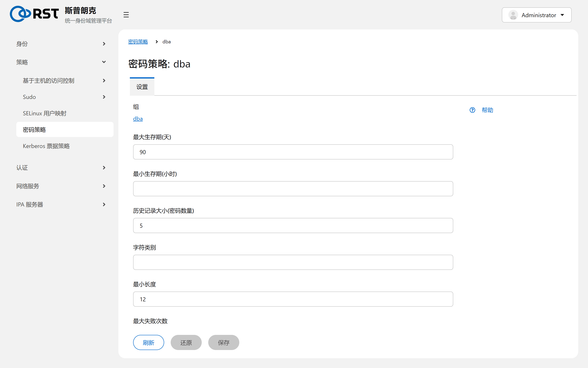588x368 pixels.
Task: Focus the 最大生存期(天) input field
Action: coord(293,152)
